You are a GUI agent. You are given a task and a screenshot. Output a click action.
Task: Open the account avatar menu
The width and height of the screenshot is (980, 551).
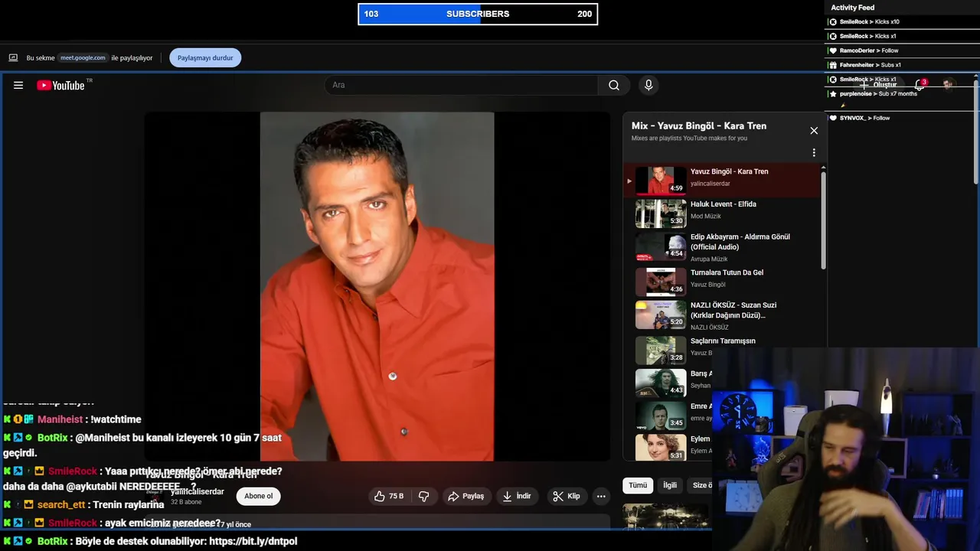pyautogui.click(x=949, y=84)
